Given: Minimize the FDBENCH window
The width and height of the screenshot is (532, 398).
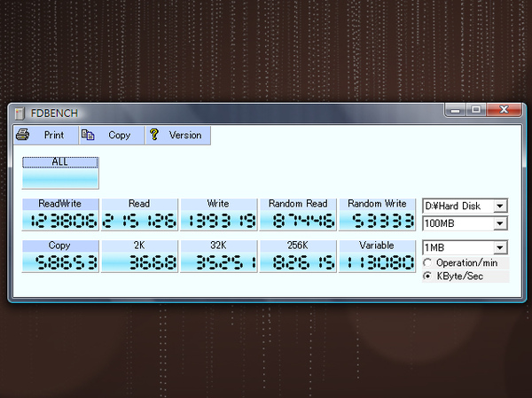Looking at the screenshot, I should pos(456,110).
